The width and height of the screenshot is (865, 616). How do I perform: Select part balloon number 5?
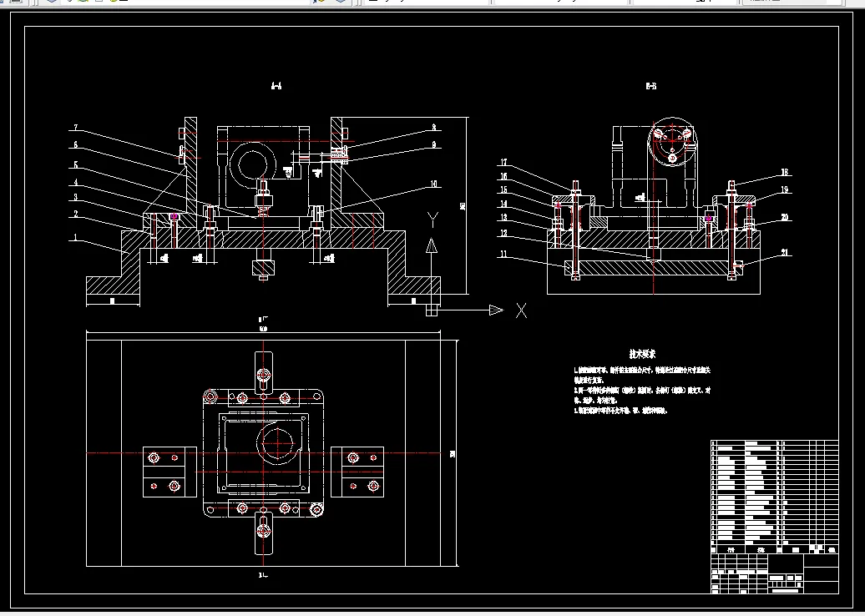(x=76, y=164)
